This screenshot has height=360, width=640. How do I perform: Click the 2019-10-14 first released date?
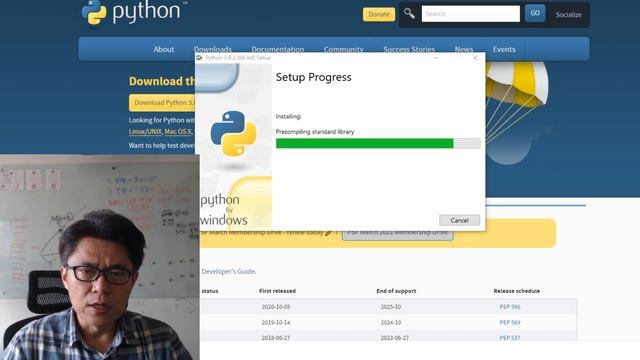coord(276,322)
